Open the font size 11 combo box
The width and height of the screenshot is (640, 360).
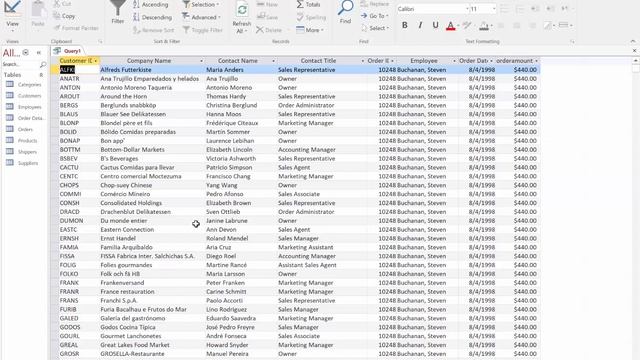[483, 9]
